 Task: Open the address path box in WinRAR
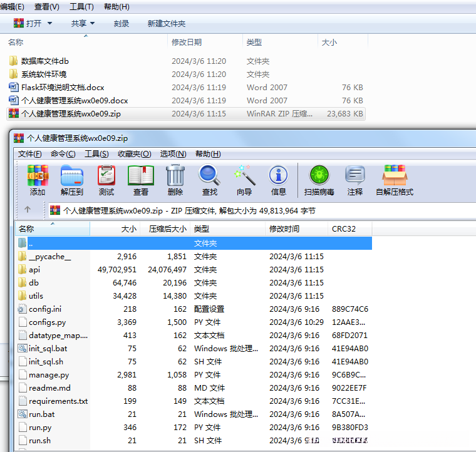pyautogui.click(x=261, y=210)
